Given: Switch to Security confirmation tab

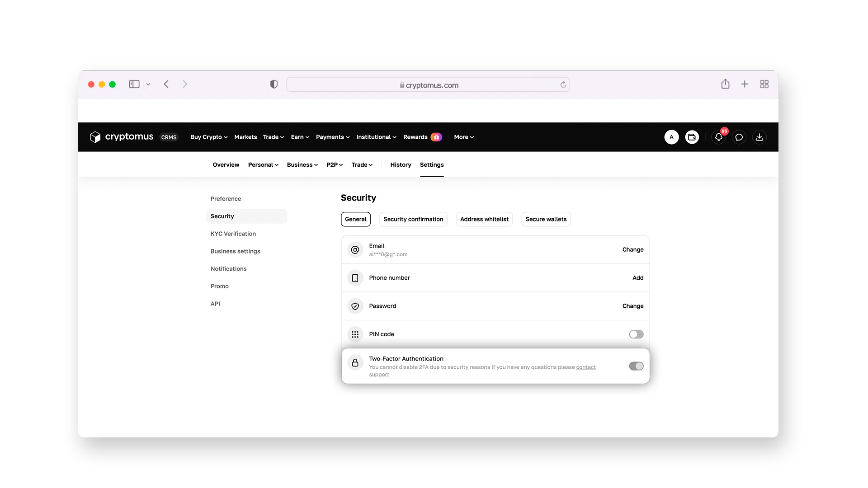Looking at the screenshot, I should [413, 219].
